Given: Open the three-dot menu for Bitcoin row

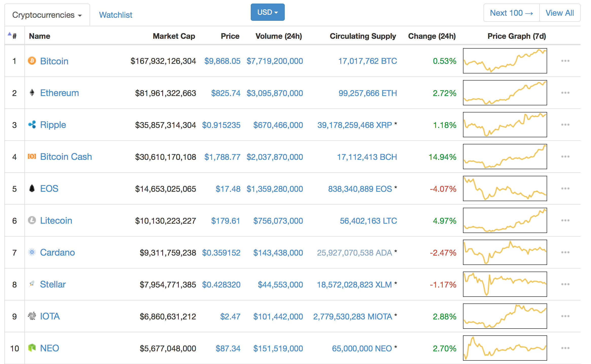Looking at the screenshot, I should point(565,61).
